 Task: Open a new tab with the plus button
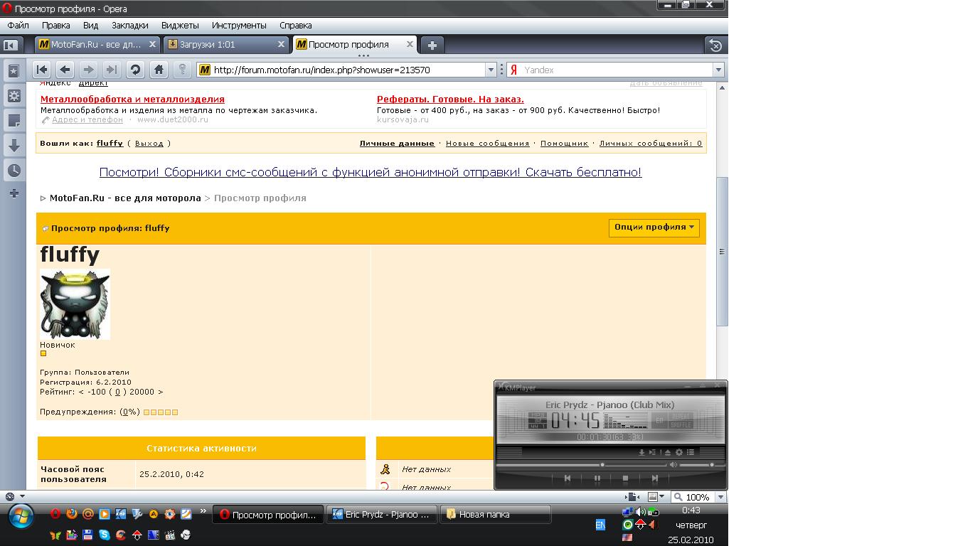click(432, 45)
